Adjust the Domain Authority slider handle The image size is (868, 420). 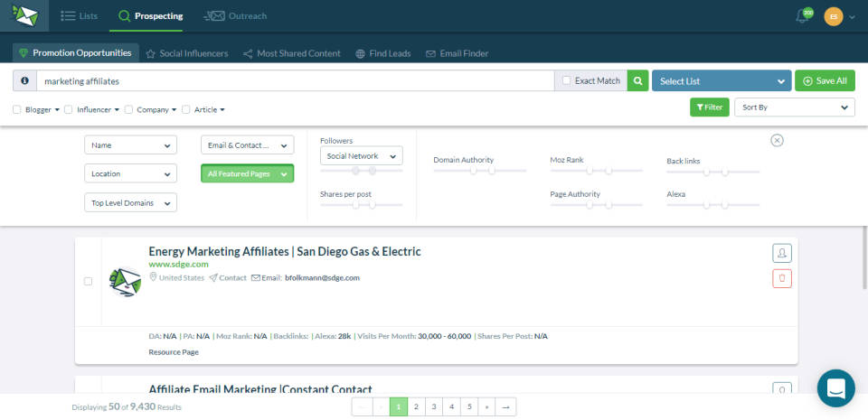[x=473, y=171]
